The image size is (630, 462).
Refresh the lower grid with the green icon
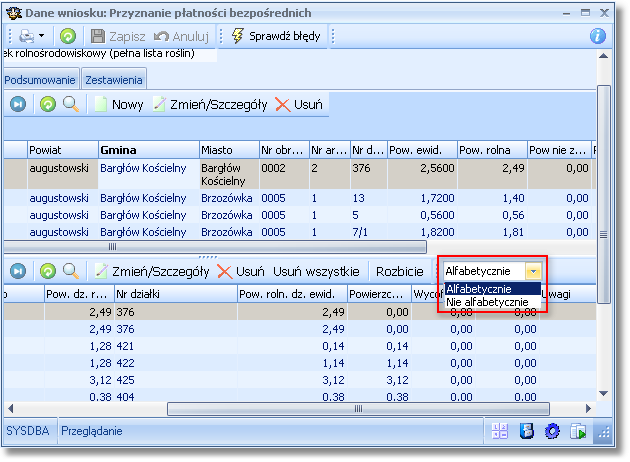[x=48, y=271]
